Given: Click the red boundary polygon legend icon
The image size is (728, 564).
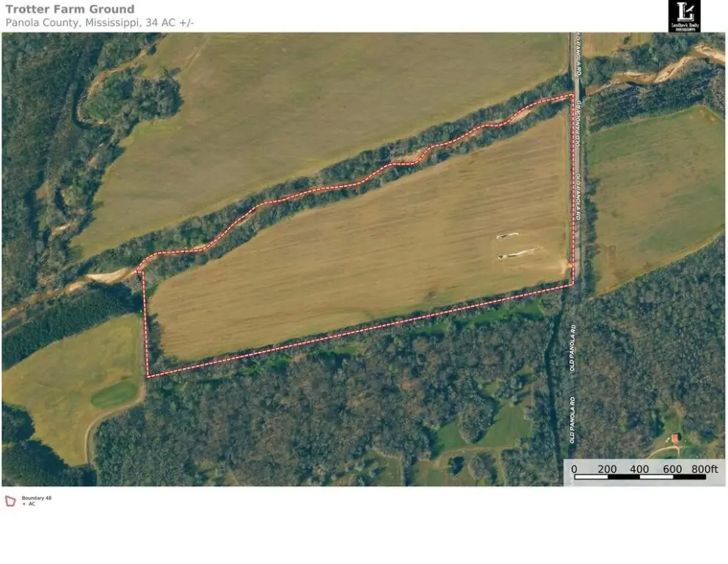Looking at the screenshot, I should coord(10,501).
